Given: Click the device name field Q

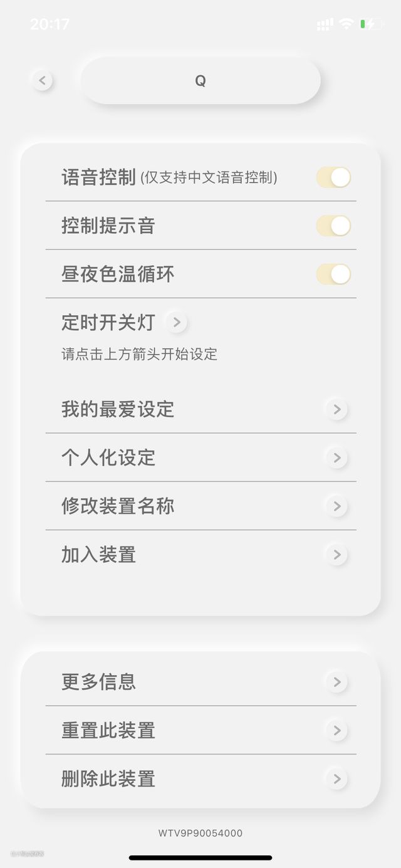Looking at the screenshot, I should pos(200,81).
